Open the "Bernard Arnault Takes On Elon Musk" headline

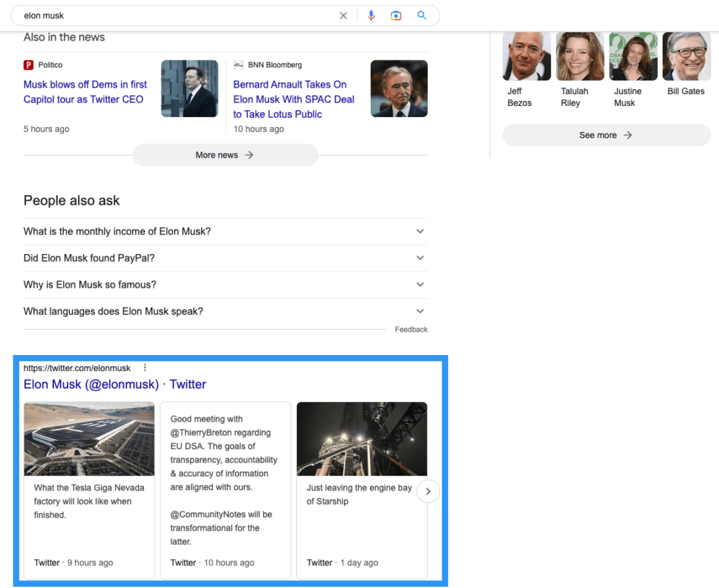point(294,99)
